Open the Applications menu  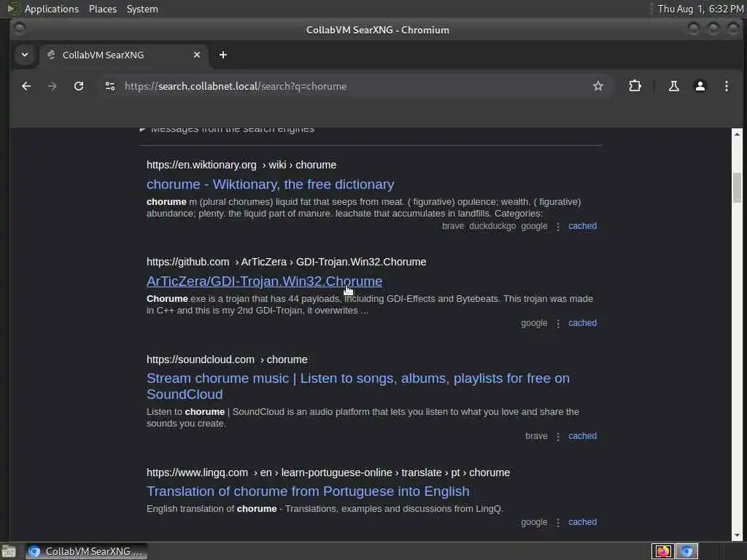(x=52, y=9)
